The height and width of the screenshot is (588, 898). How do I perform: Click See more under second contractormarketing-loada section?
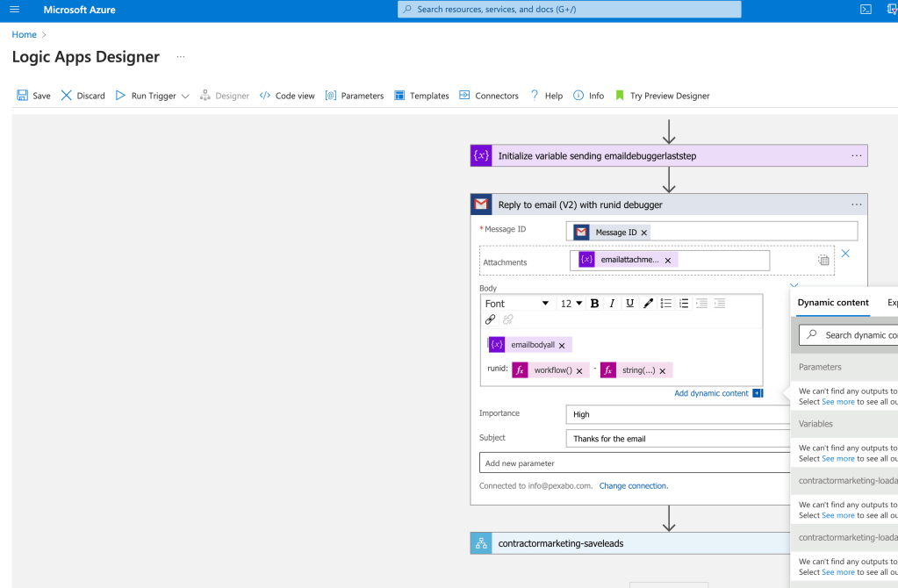pos(837,572)
